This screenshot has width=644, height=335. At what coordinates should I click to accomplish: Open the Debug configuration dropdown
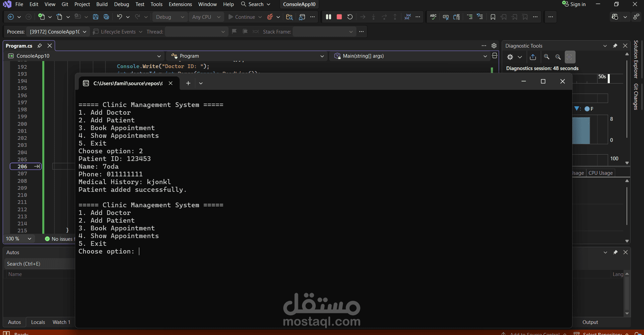[x=169, y=17]
